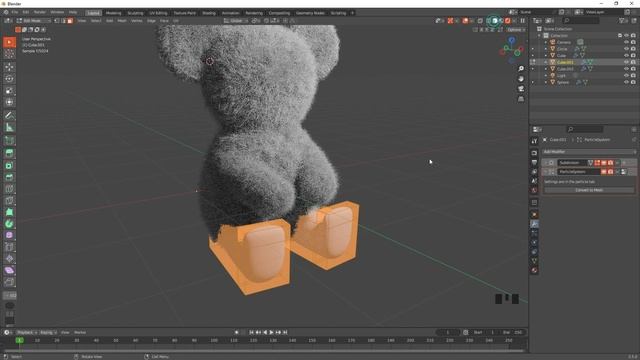Switch perspective/orthographic view gizmo icon

tap(521, 99)
